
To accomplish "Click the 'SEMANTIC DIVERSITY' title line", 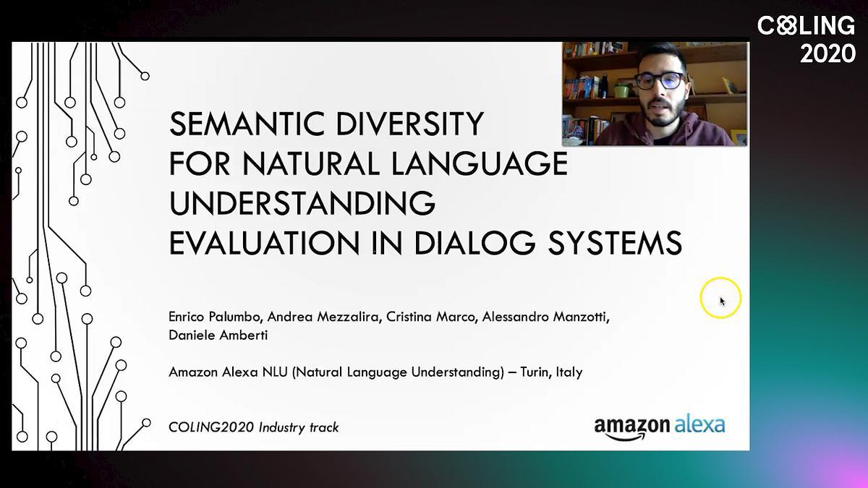I will (326, 124).
